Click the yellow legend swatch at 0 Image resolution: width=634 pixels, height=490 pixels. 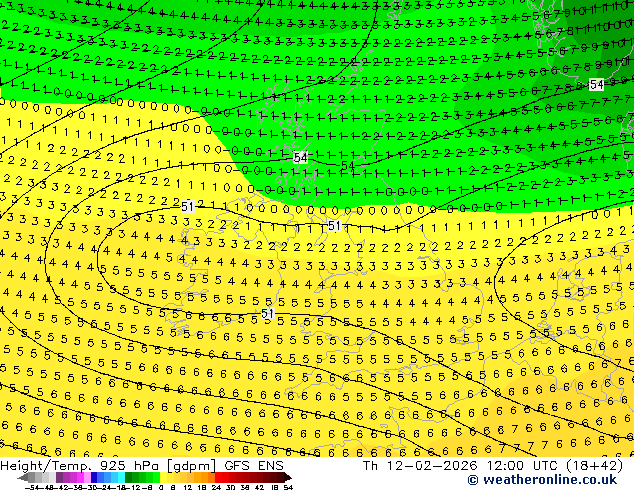click(163, 477)
